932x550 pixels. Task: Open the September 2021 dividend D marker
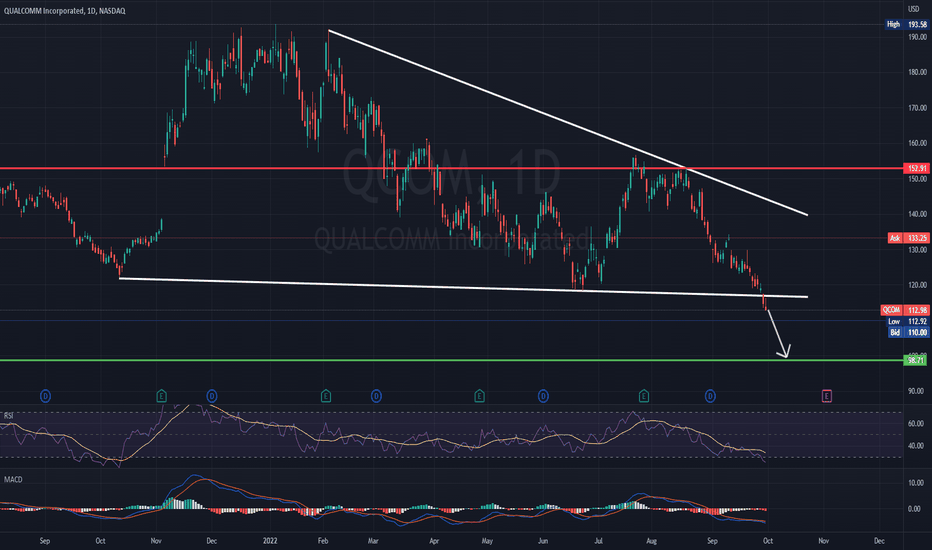pos(45,395)
